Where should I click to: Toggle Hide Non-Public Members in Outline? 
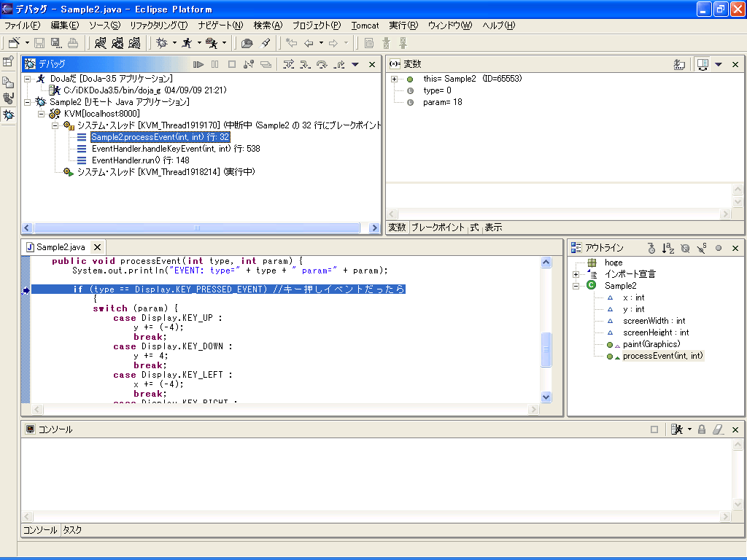pyautogui.click(x=719, y=248)
